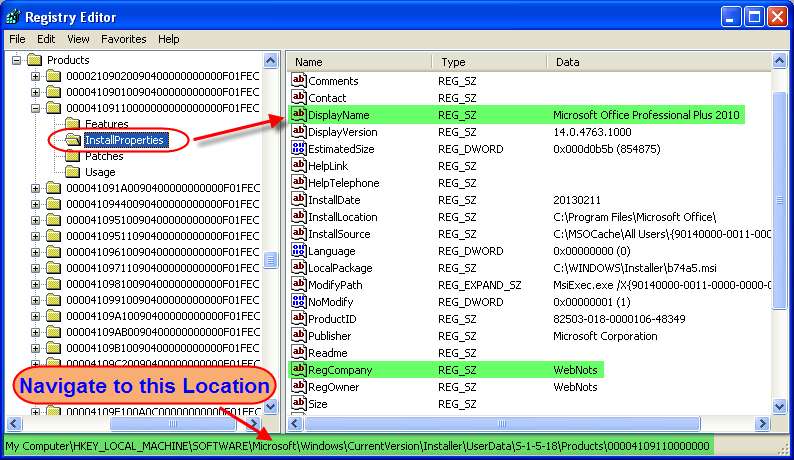Open the Favorites menu
Image resolution: width=794 pixels, height=460 pixels.
(123, 39)
